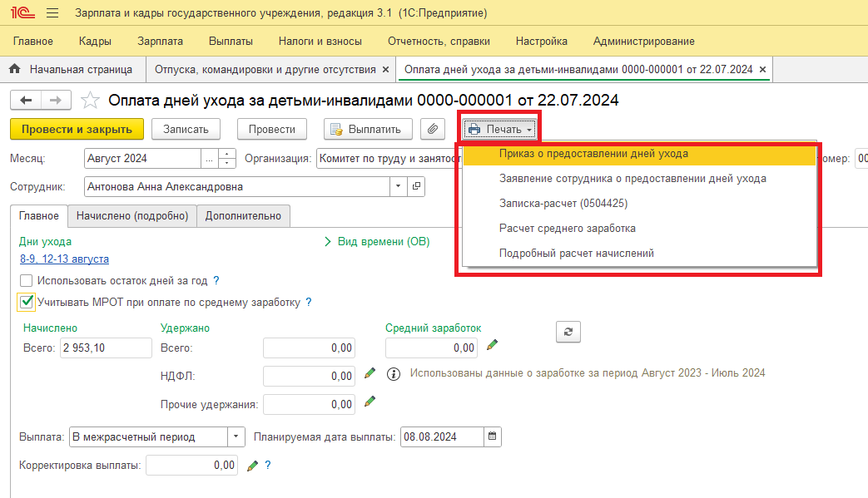Screen dimensions: 868x498
Task: Select the document's Главное tab
Action: pos(39,216)
